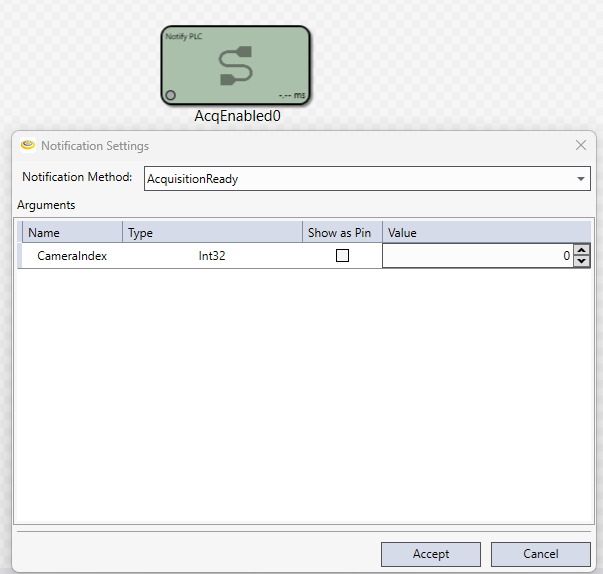Click the Notify PLC connector icon on node
This screenshot has height=574, width=603.
235,65
